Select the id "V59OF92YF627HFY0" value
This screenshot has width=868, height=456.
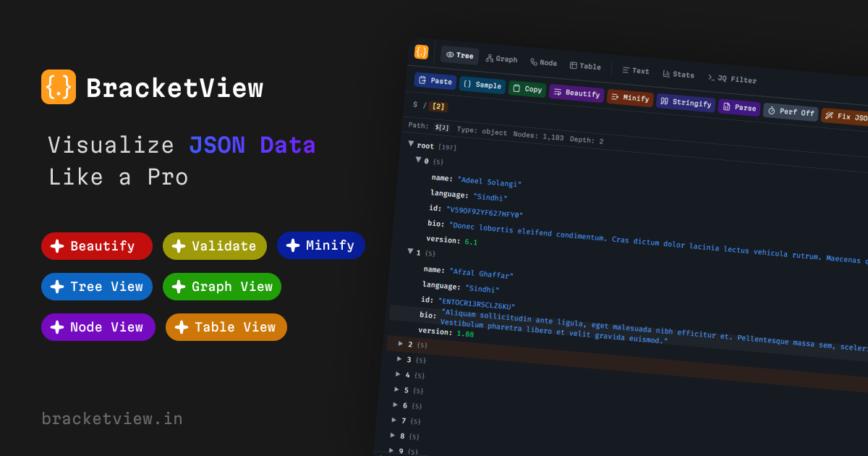point(484,212)
